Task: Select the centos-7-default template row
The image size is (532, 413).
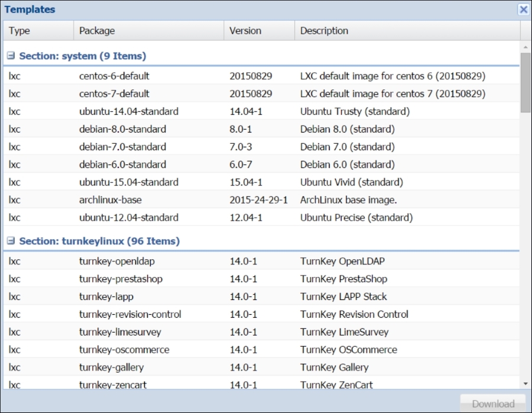Action: tap(262, 93)
